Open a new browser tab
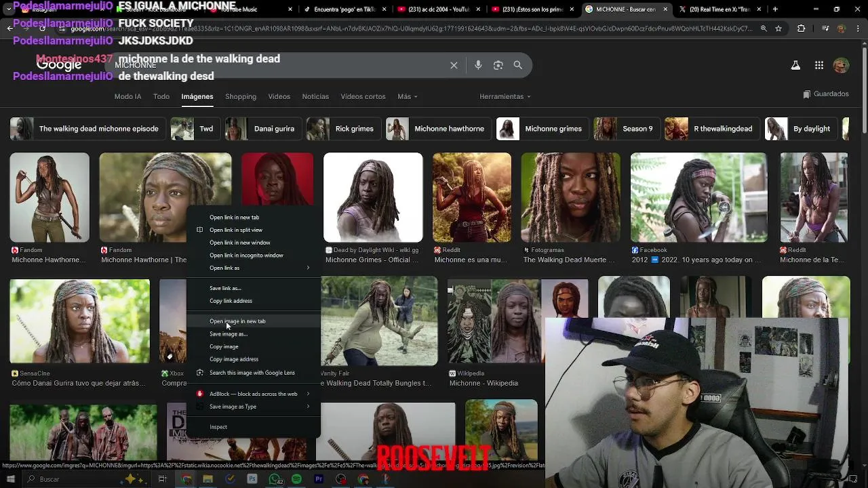 775,9
